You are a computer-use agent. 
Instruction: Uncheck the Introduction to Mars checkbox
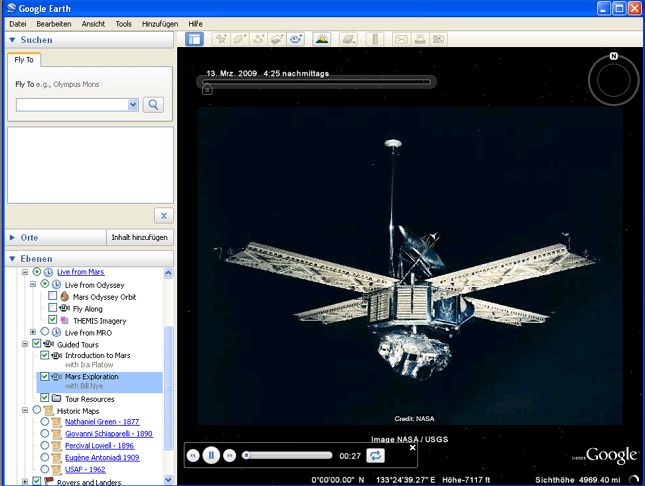tap(44, 355)
